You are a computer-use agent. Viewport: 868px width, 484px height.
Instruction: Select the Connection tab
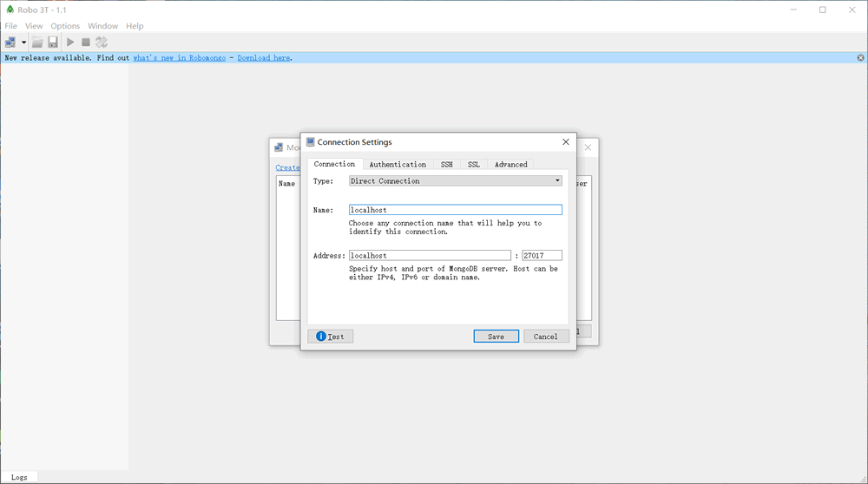[x=334, y=164]
